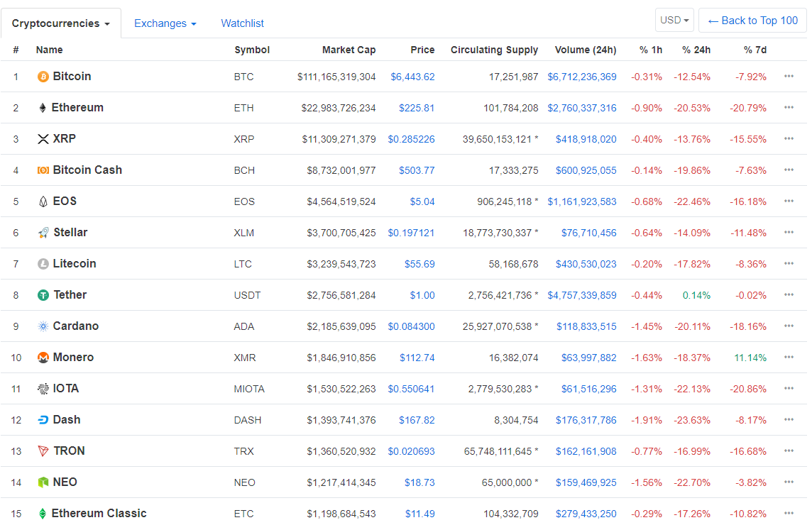Select the Stellar rocket logo
This screenshot has height=525, width=812.
pos(43,232)
